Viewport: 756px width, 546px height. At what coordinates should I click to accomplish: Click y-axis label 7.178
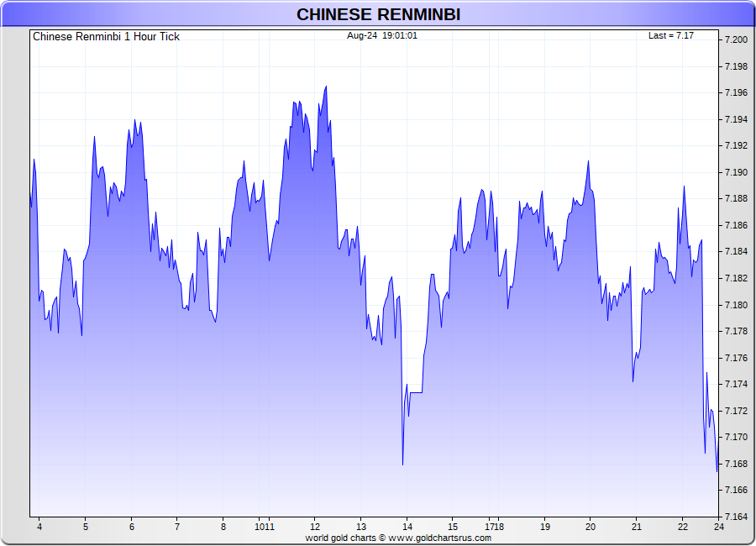[x=736, y=331]
